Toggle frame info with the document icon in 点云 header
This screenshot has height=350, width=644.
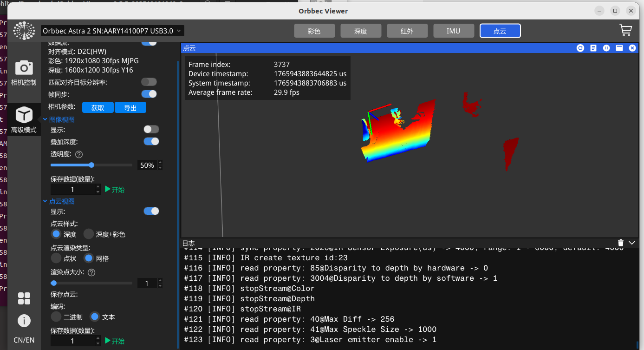pos(593,48)
